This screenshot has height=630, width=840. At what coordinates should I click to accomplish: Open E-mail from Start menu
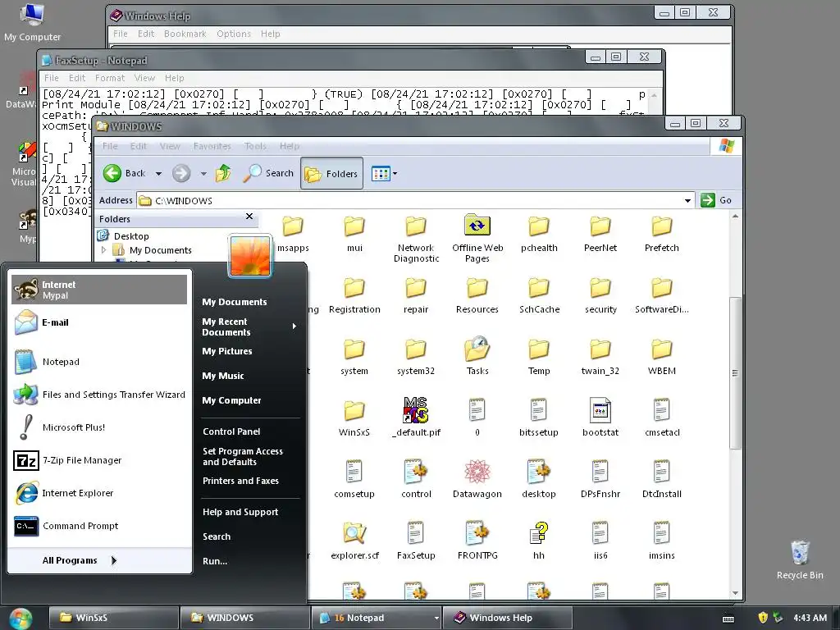point(99,322)
